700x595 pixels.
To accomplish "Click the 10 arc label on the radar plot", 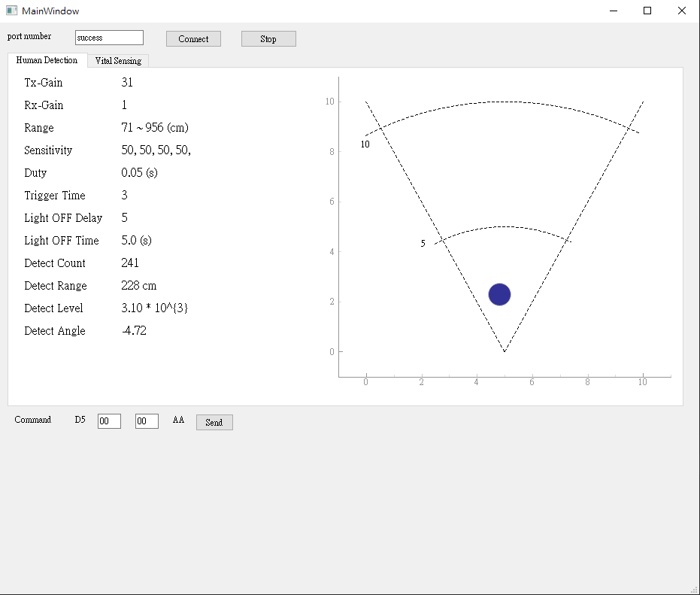I will click(365, 144).
